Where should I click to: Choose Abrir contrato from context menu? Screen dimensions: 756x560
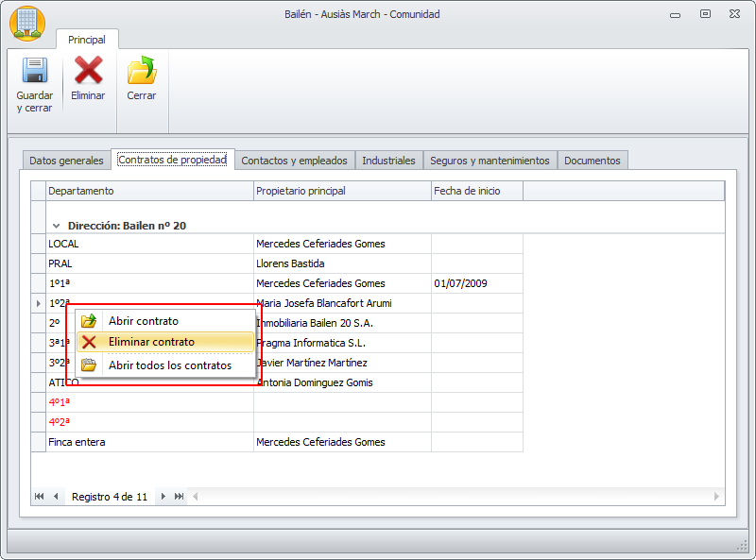coord(165,321)
